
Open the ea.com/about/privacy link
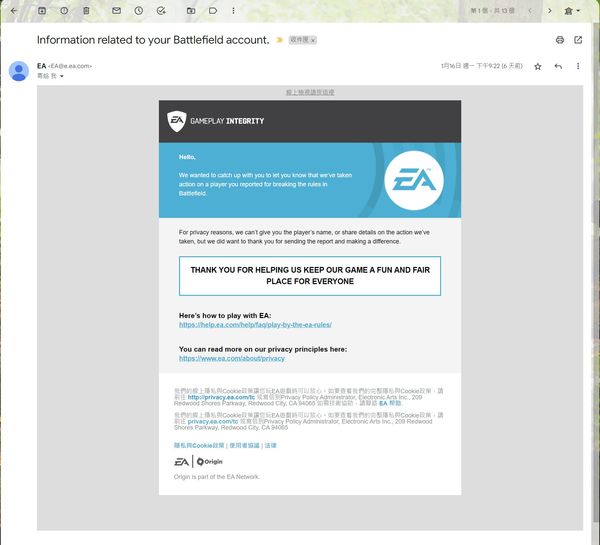pos(232,358)
